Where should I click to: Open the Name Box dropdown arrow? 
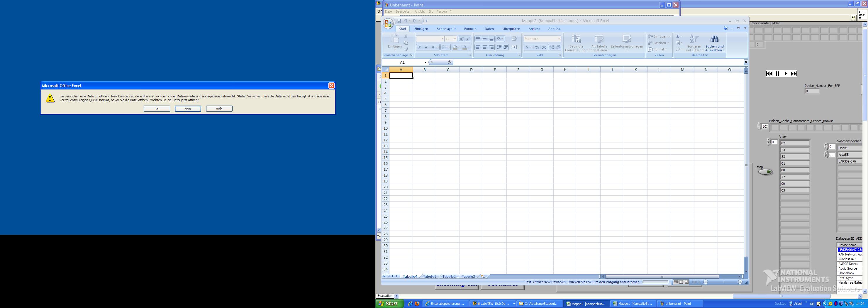tap(425, 62)
